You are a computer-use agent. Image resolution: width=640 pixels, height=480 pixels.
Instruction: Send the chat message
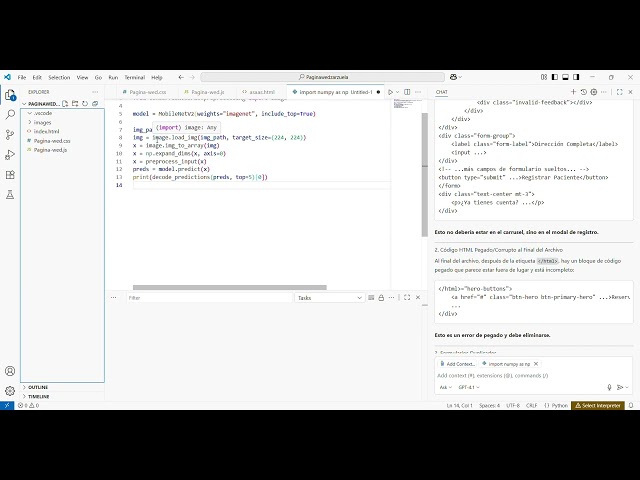pos(620,387)
